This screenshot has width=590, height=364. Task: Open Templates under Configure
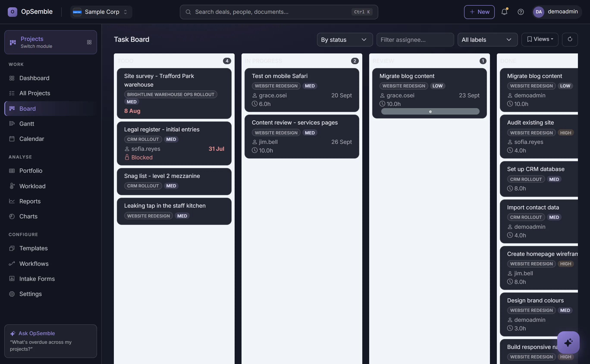51,248
